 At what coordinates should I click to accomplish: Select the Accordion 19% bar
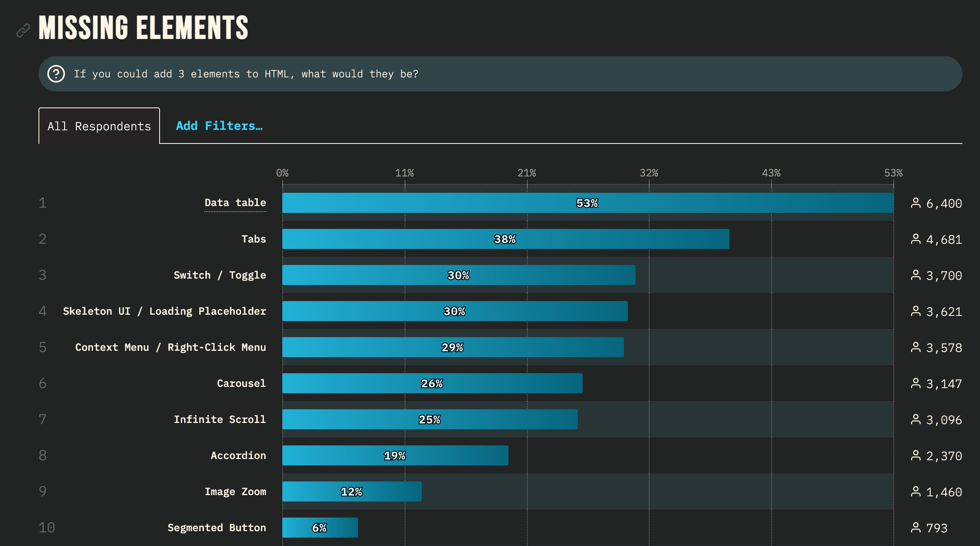pyautogui.click(x=395, y=455)
